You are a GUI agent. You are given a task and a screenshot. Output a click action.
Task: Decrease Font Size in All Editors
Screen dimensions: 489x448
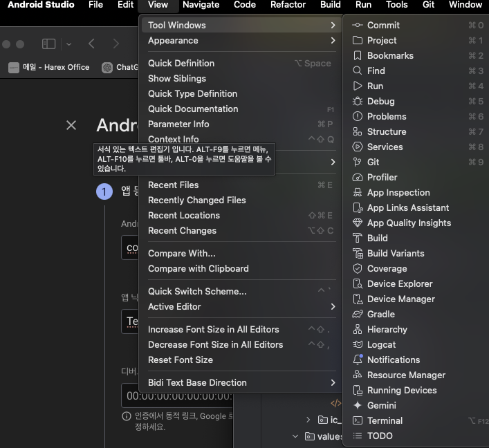[x=241, y=345]
